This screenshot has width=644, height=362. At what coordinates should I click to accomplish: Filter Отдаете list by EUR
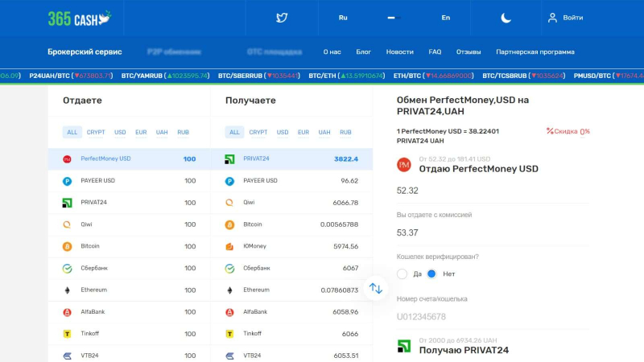pyautogui.click(x=141, y=132)
